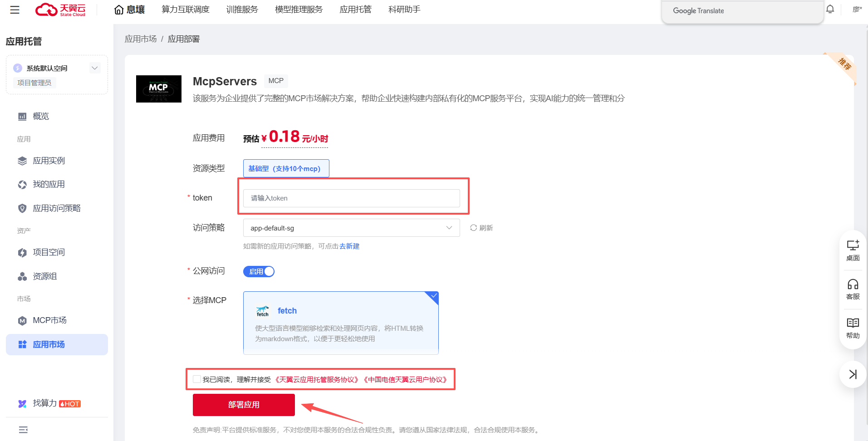This screenshot has height=441, width=868.
Task: Click the 项目空间 icon
Action: (x=22, y=253)
